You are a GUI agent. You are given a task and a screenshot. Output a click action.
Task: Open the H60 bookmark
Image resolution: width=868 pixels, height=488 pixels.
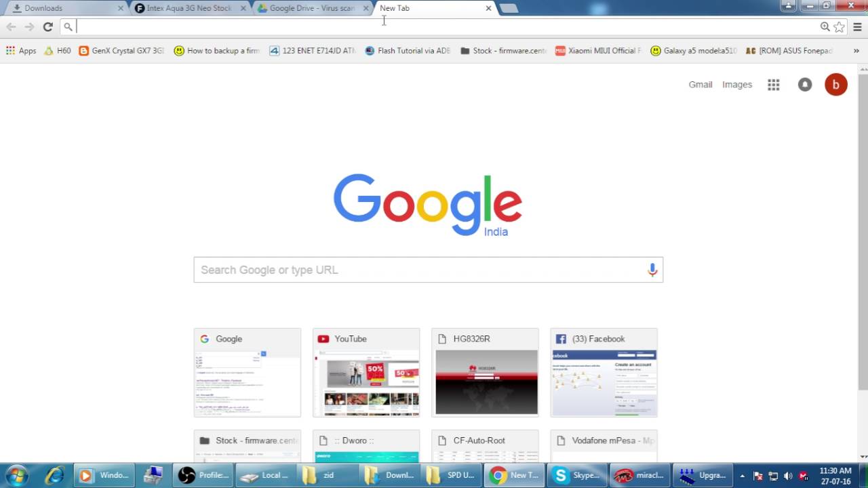[x=58, y=51]
